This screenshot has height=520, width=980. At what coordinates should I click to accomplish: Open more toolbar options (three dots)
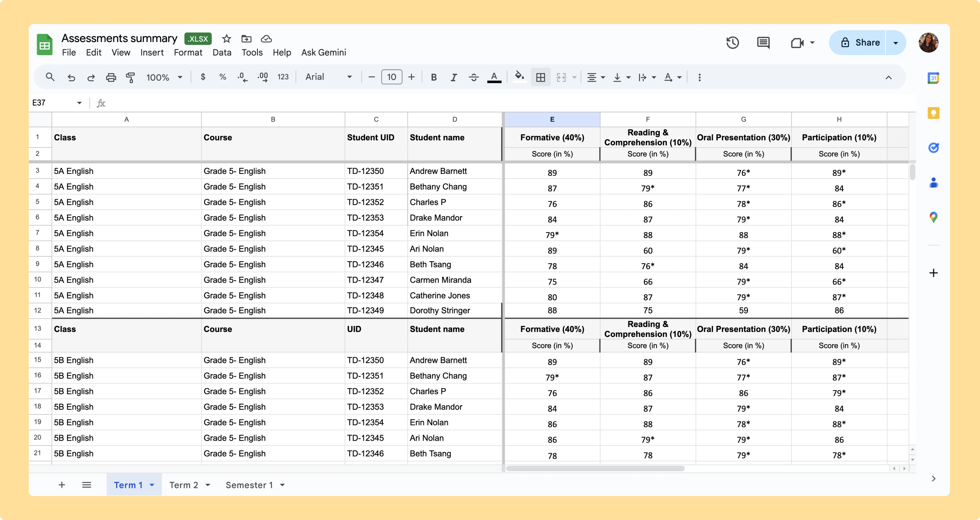699,78
